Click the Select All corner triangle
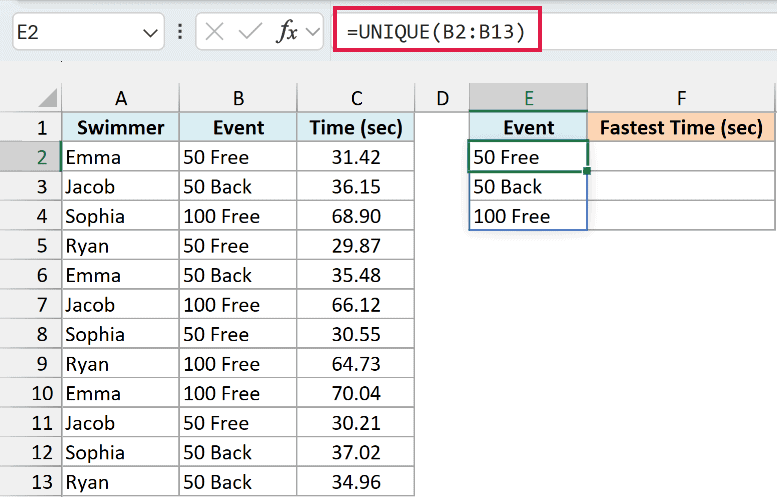This screenshot has width=777, height=497. pyautogui.click(x=48, y=98)
